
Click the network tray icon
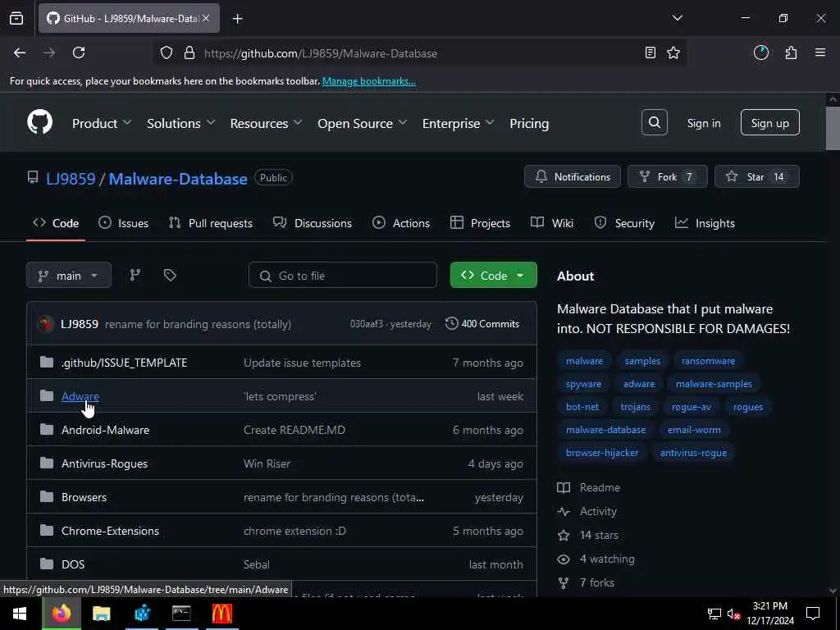coord(714,614)
